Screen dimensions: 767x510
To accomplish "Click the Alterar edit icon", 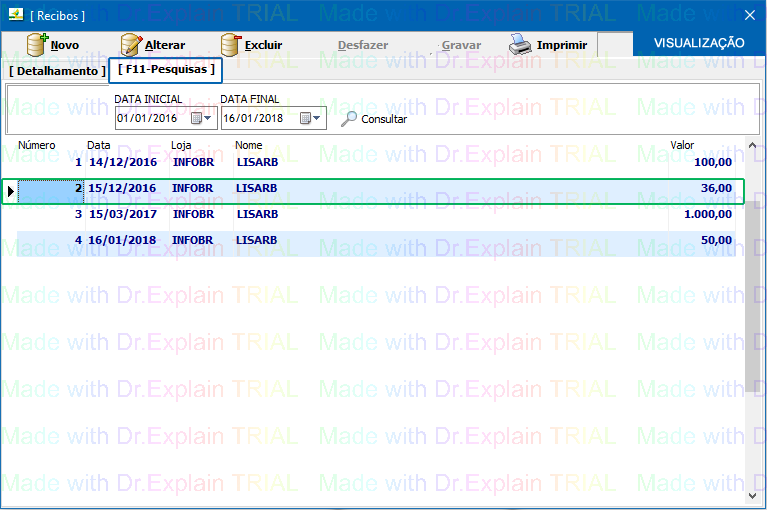I will 131,45.
